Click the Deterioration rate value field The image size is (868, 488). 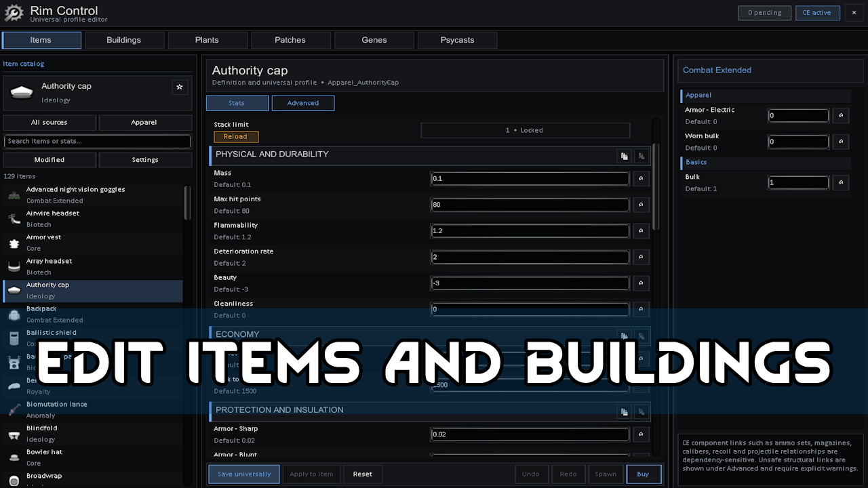click(530, 257)
